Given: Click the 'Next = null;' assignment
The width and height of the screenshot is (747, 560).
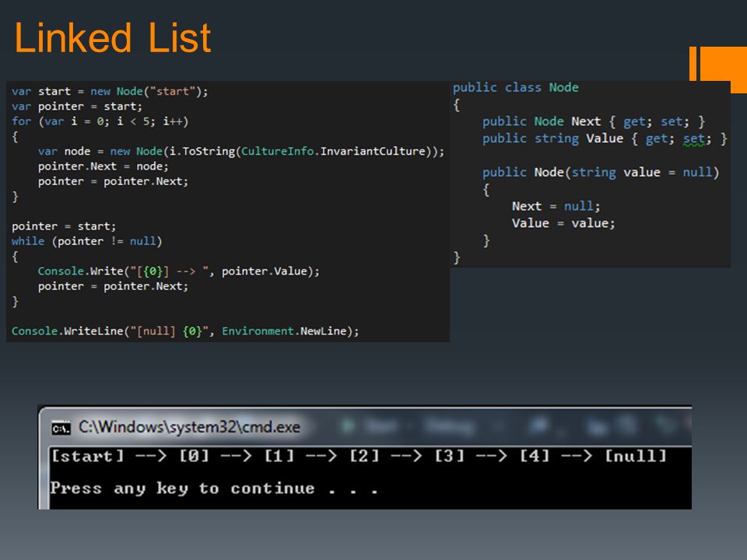Looking at the screenshot, I should point(556,206).
